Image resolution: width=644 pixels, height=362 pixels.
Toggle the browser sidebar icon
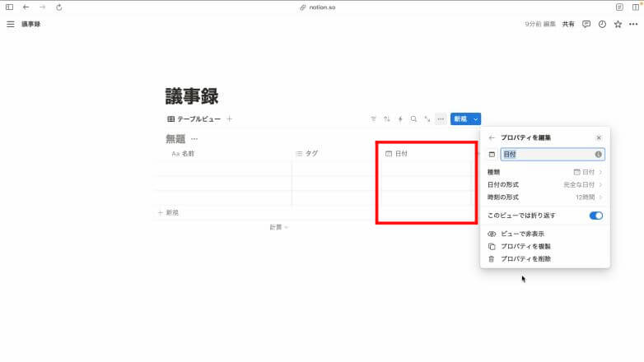click(x=9, y=7)
